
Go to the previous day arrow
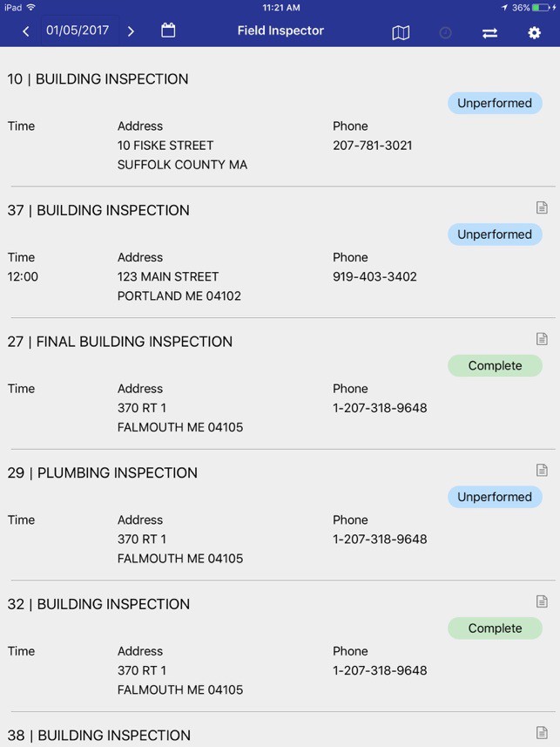[26, 31]
